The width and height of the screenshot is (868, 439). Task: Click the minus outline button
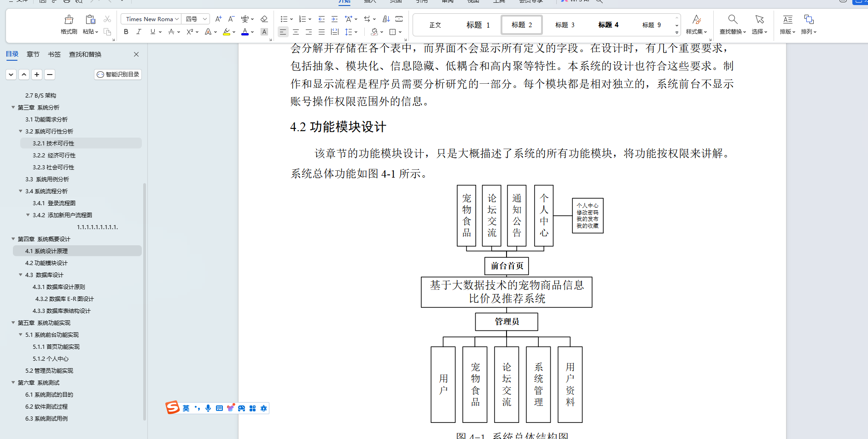pyautogui.click(x=50, y=75)
